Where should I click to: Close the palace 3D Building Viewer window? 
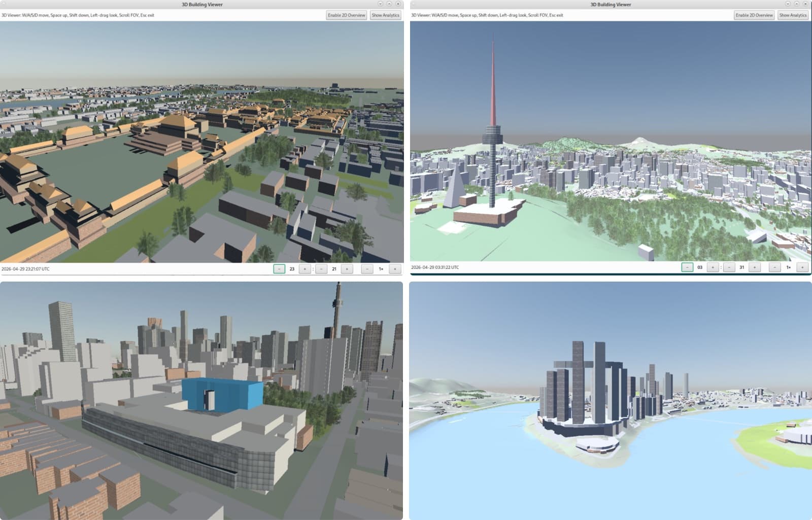398,4
